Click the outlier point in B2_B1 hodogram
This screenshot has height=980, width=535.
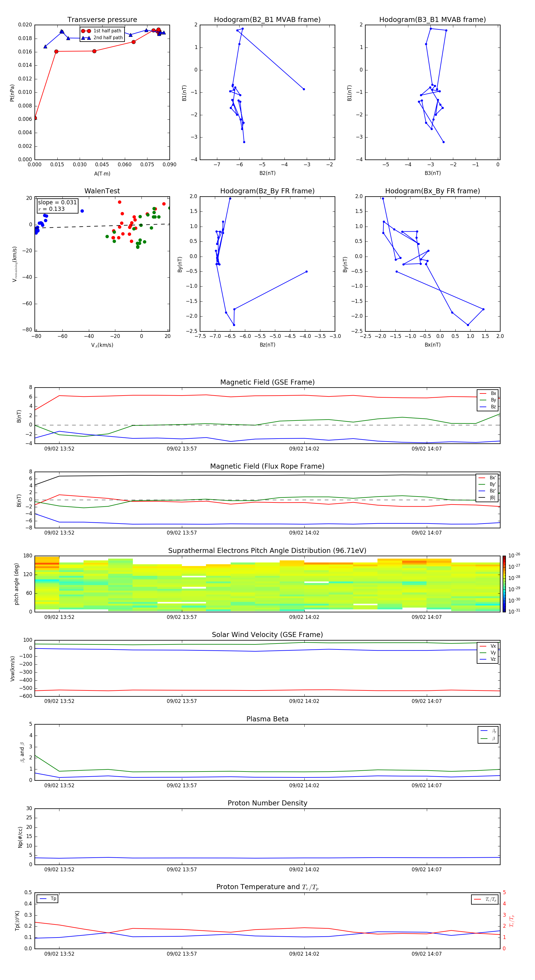(304, 89)
